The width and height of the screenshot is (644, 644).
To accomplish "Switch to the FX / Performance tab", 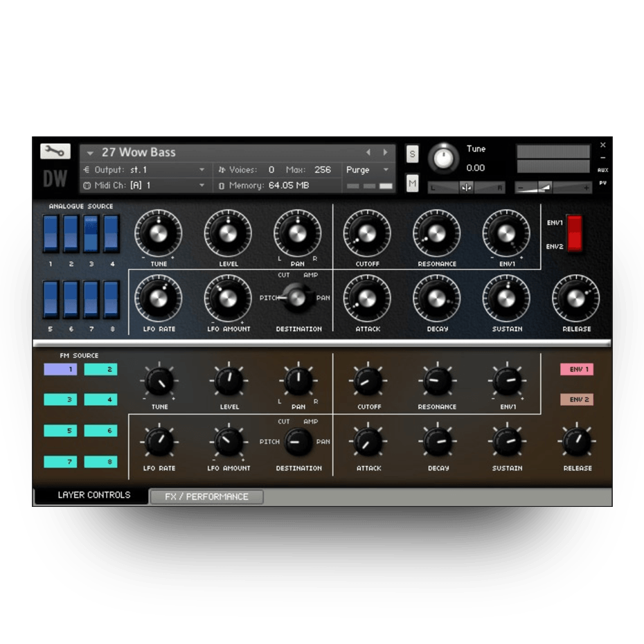I will pos(206,497).
